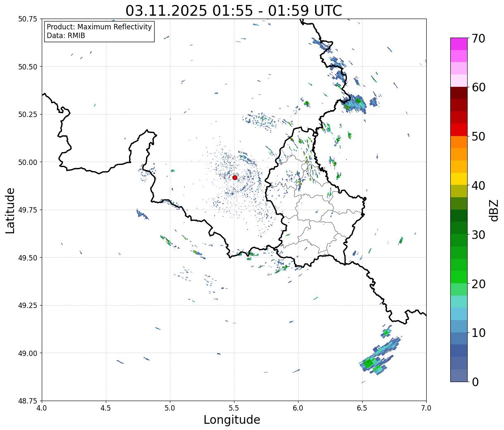
Task: Click the light cyan colorbar swatch below 20
Action: 459,301
